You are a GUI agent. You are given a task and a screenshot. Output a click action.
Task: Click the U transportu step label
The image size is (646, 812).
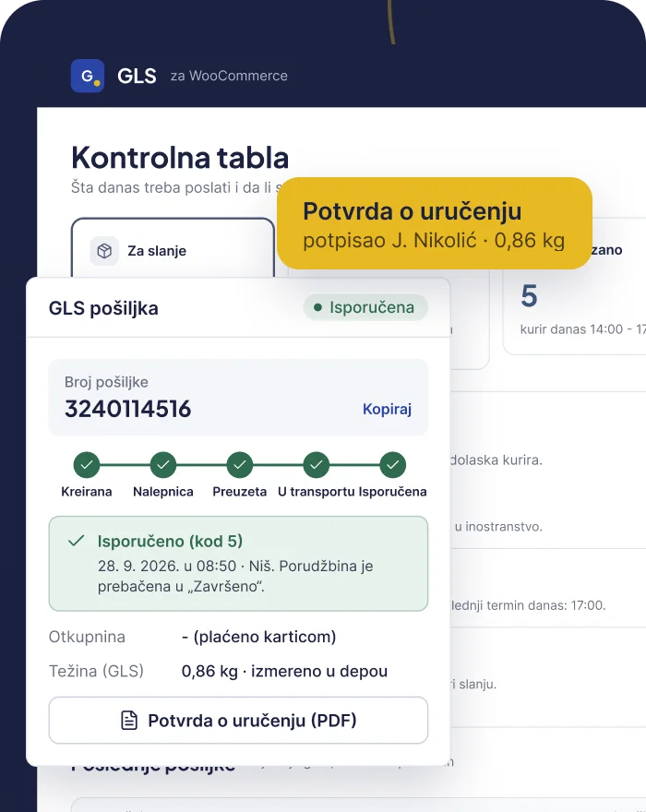(x=316, y=492)
